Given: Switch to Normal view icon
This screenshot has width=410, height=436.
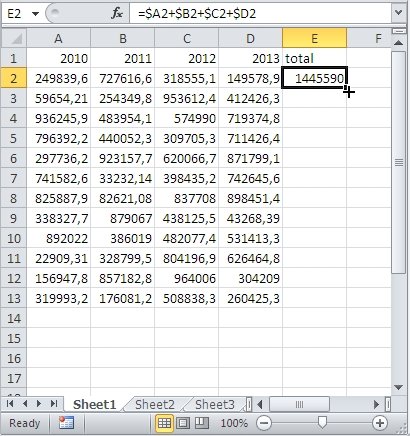Looking at the screenshot, I should 164,423.
